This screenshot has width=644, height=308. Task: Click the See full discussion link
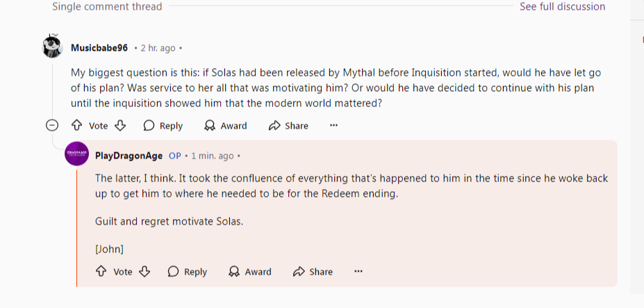(x=562, y=7)
